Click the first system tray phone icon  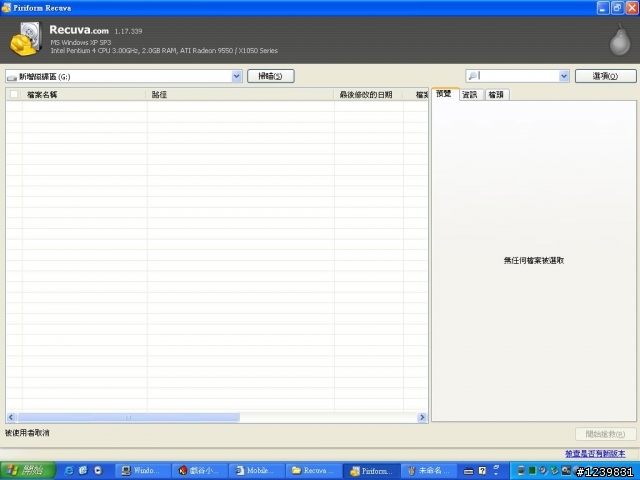pos(521,471)
